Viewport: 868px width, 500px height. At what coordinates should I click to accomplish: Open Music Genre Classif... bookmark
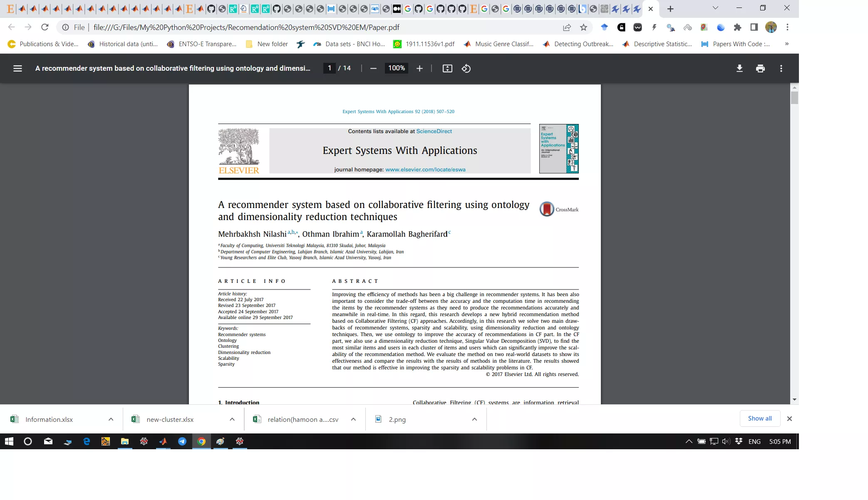[498, 44]
